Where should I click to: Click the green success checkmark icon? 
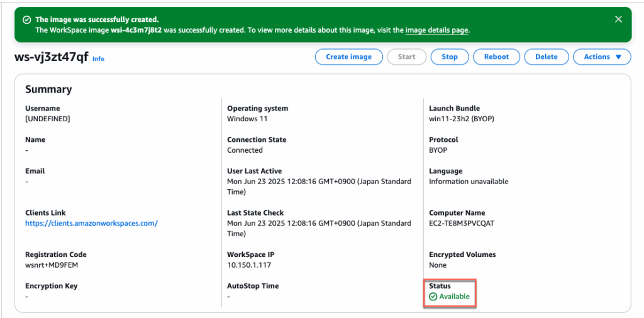[x=26, y=19]
